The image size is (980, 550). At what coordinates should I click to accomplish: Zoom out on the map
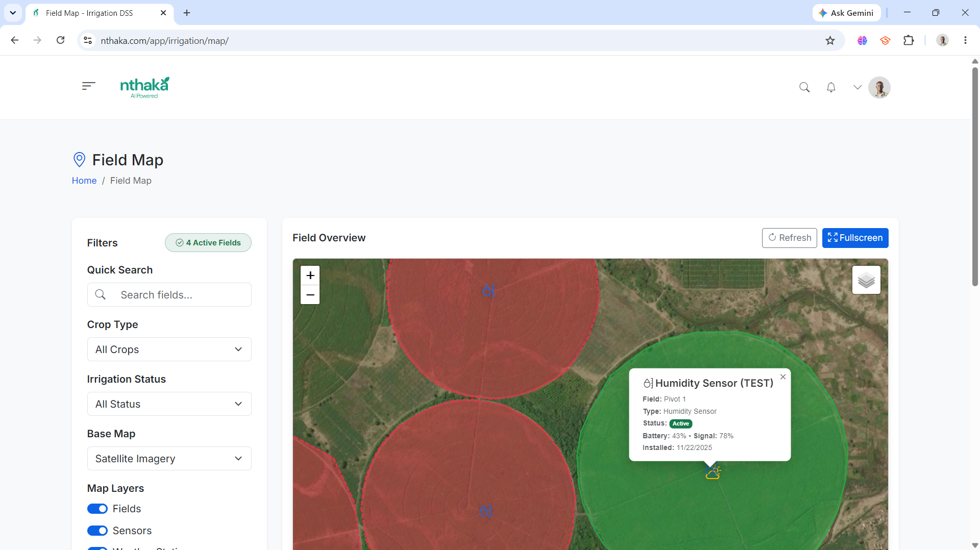point(310,295)
